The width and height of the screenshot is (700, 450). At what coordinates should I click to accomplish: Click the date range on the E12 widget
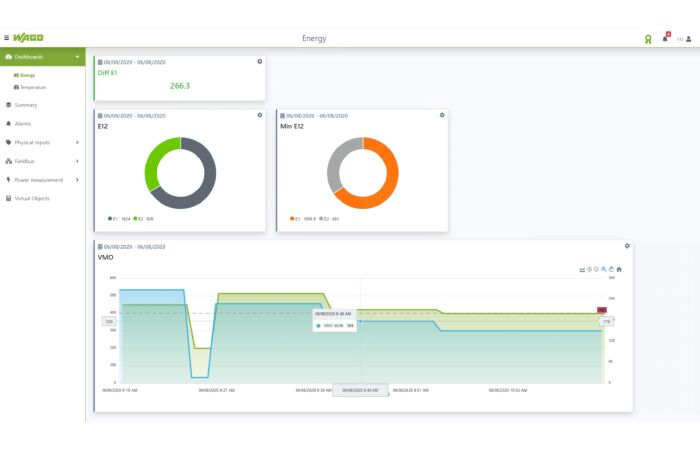[132, 116]
